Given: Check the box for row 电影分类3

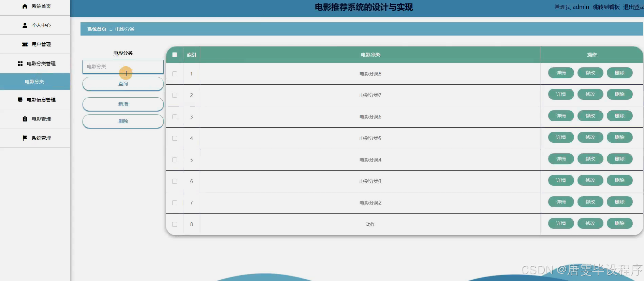Looking at the screenshot, I should 175,181.
